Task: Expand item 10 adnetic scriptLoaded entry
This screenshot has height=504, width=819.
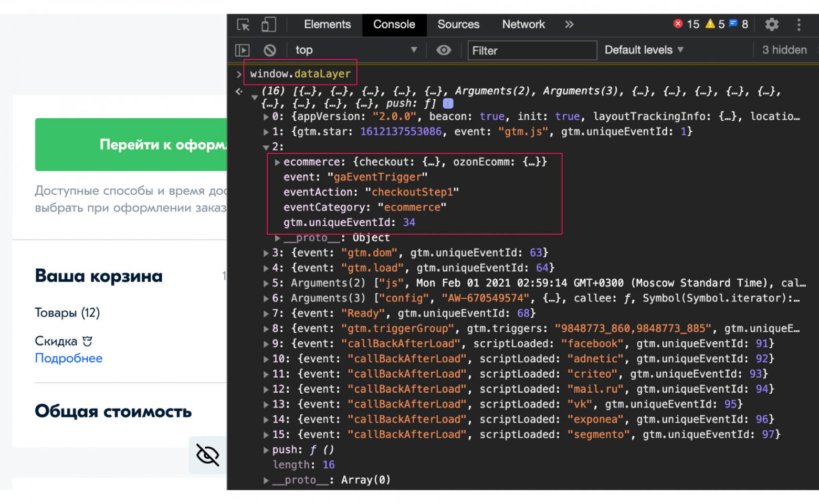Action: [266, 359]
